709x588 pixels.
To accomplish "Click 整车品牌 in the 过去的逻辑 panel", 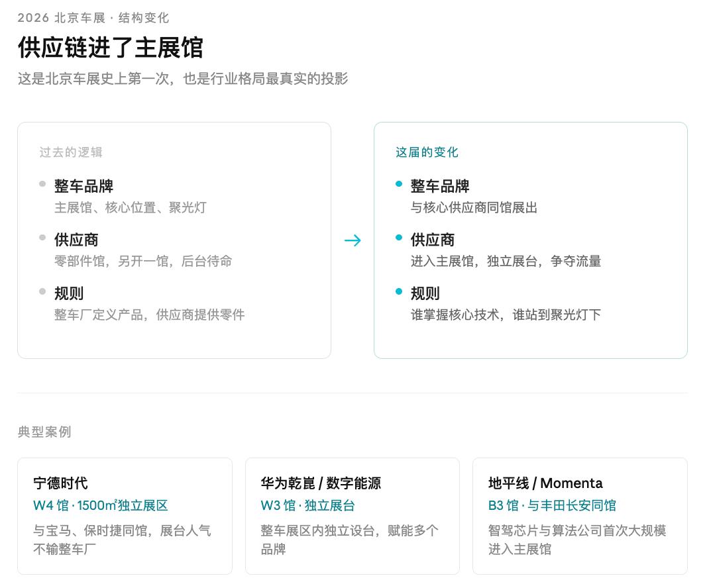I will (x=83, y=186).
